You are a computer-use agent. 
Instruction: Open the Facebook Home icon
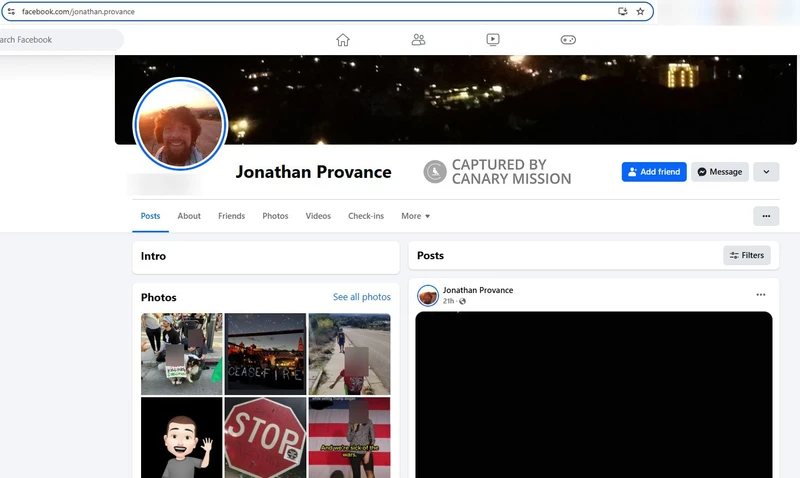pos(343,40)
